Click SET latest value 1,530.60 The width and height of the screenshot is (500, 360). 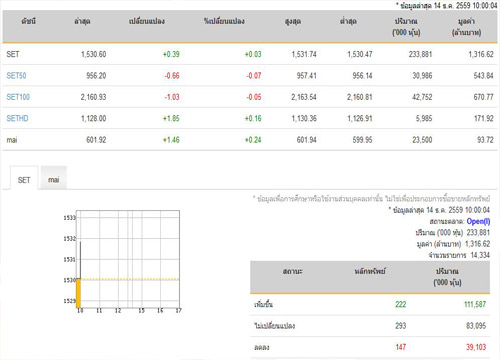click(94, 54)
